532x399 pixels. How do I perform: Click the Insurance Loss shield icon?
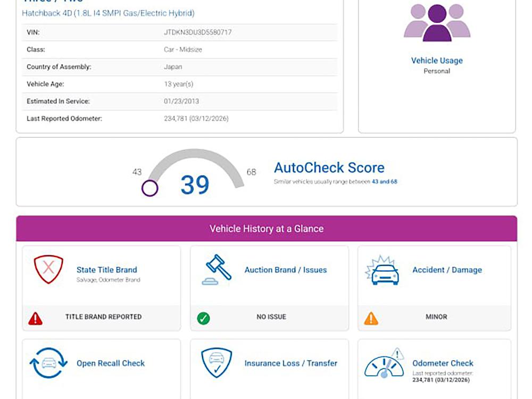coord(216,363)
